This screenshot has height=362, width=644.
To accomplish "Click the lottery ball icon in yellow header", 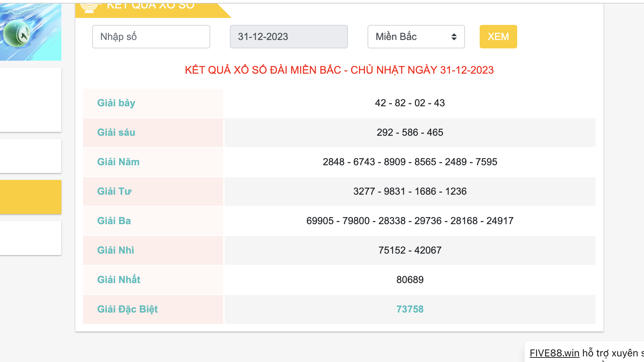I will pos(89,7).
